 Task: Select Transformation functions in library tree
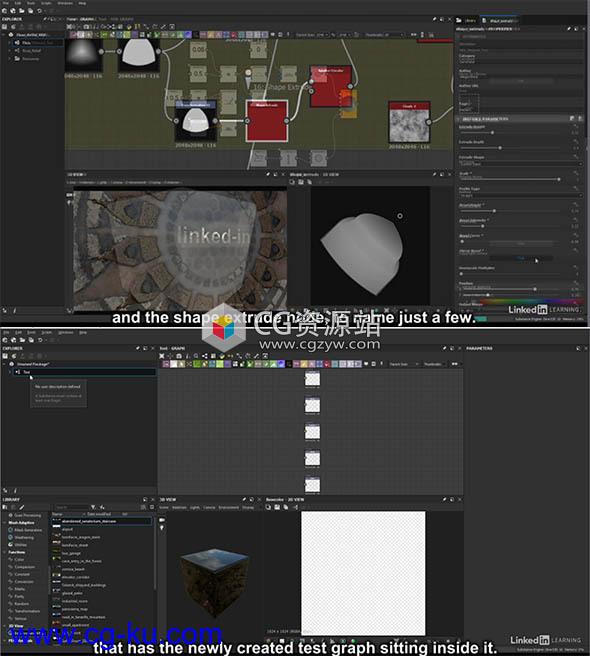click(x=27, y=611)
